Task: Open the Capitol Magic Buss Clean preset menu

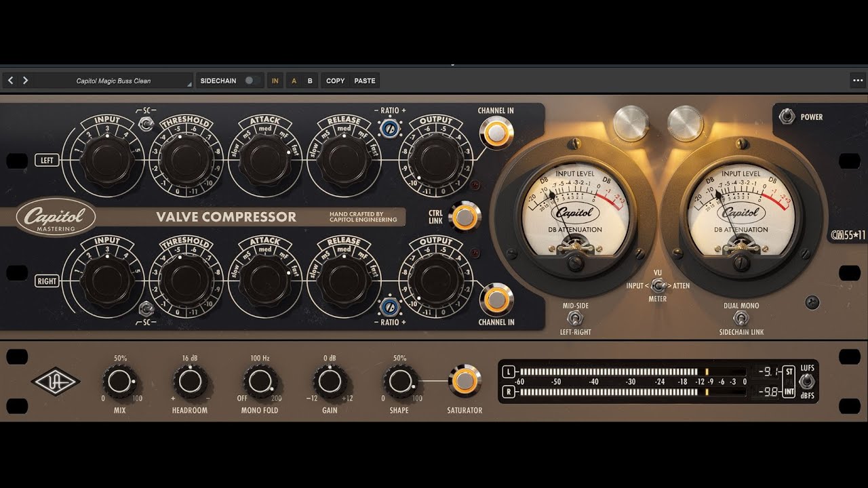Action: 113,81
